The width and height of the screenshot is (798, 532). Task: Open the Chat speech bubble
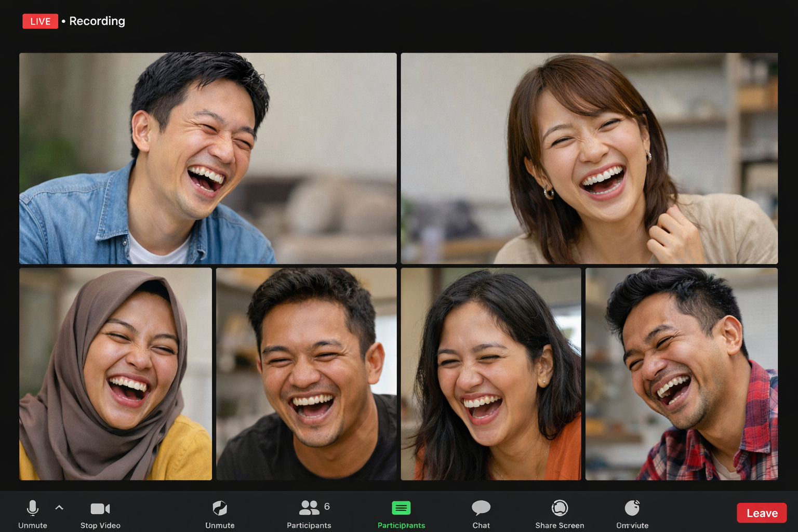481,508
